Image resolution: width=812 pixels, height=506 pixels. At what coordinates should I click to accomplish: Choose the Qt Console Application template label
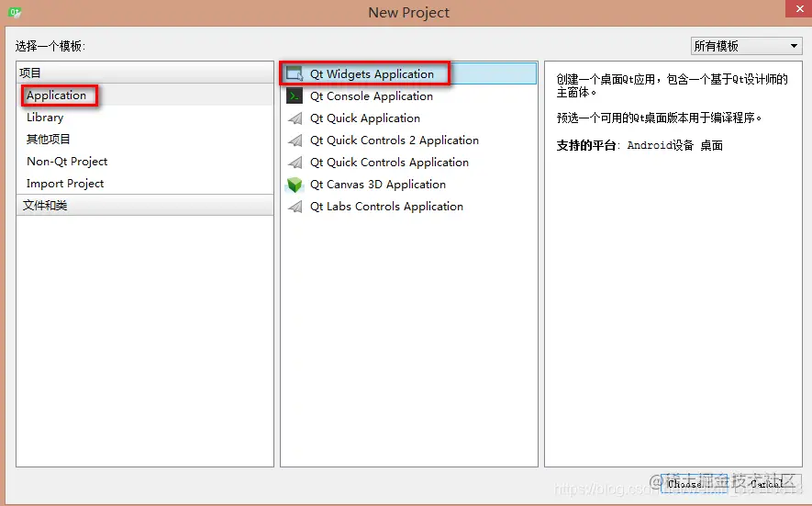372,96
